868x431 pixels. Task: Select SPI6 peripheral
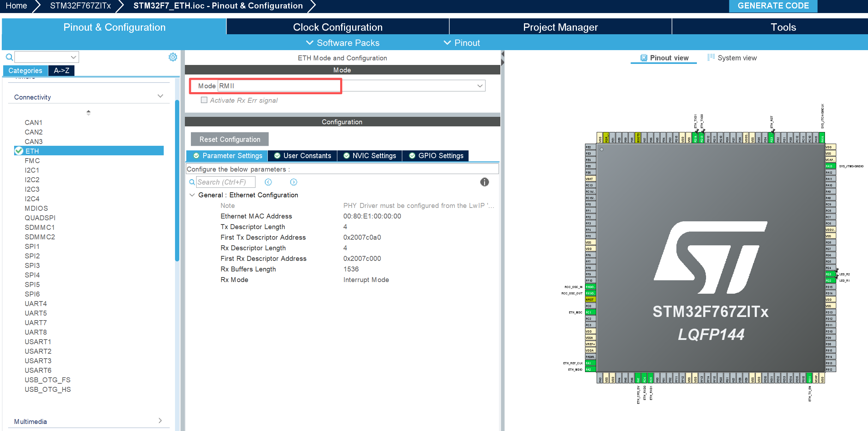tap(32, 294)
